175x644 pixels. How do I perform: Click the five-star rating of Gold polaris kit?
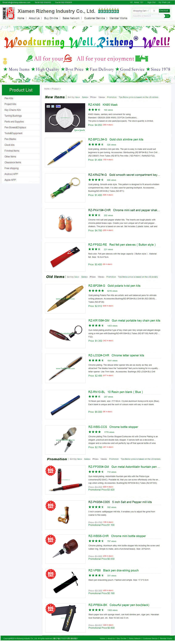click(96, 291)
